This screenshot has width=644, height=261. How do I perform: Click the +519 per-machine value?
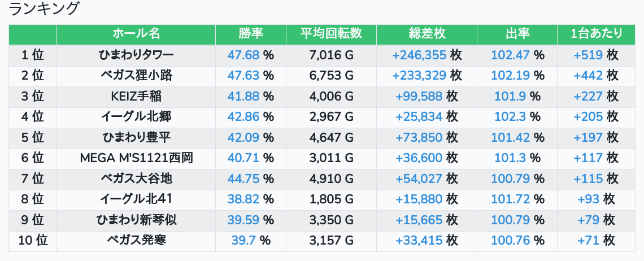coord(588,55)
